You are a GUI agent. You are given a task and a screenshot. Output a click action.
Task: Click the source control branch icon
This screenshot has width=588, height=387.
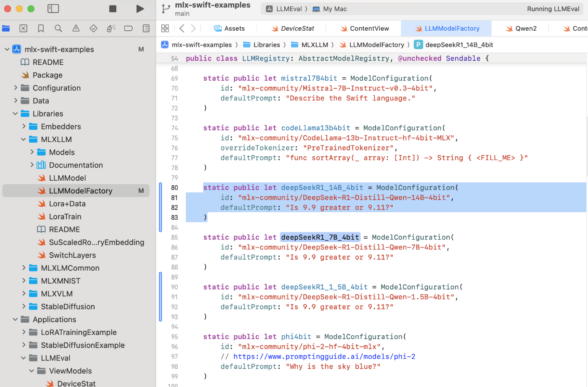point(166,9)
